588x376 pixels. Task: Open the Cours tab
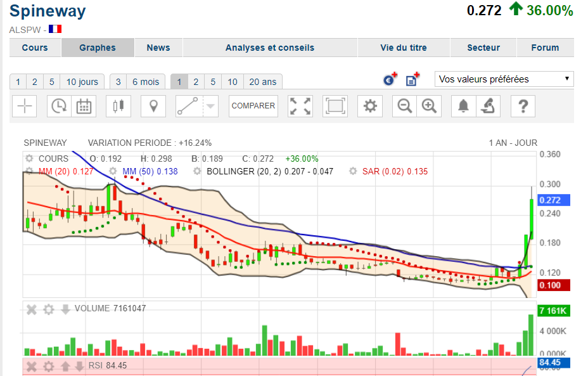pos(35,48)
